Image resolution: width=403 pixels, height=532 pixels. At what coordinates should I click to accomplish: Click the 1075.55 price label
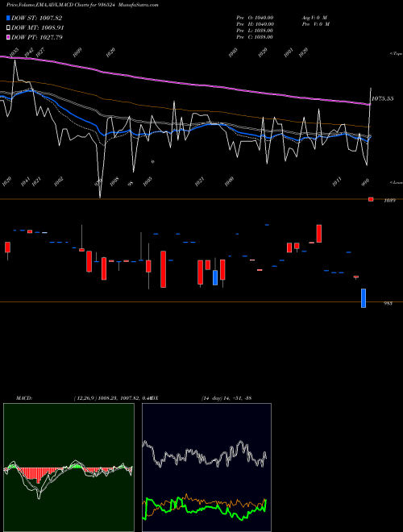(382, 98)
